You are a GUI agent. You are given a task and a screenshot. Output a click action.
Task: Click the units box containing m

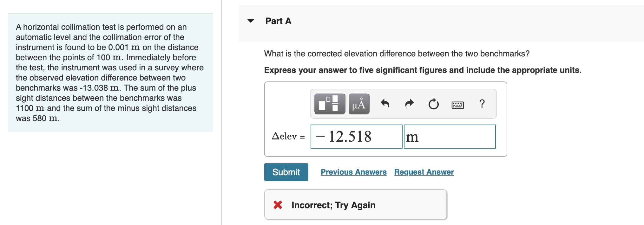pos(449,137)
